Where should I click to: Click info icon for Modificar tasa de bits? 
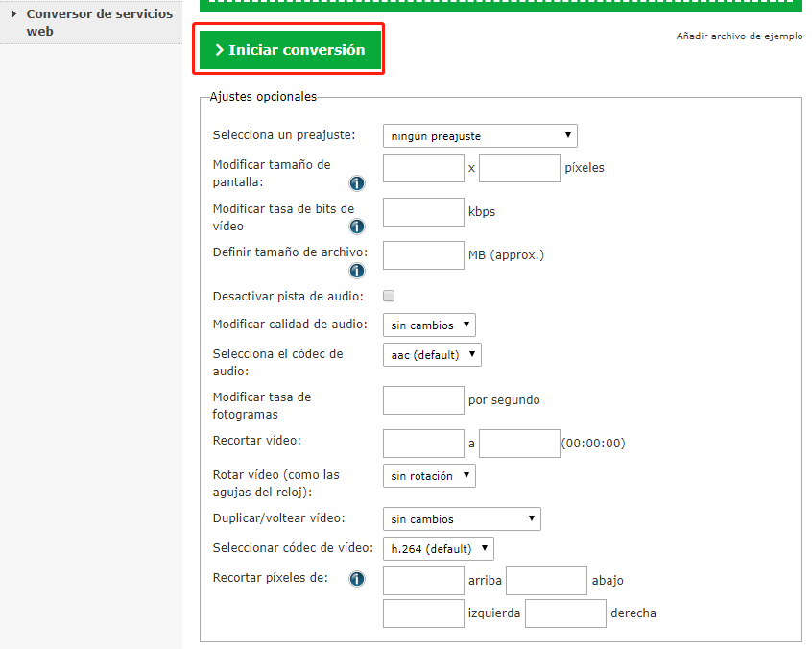coord(356,228)
